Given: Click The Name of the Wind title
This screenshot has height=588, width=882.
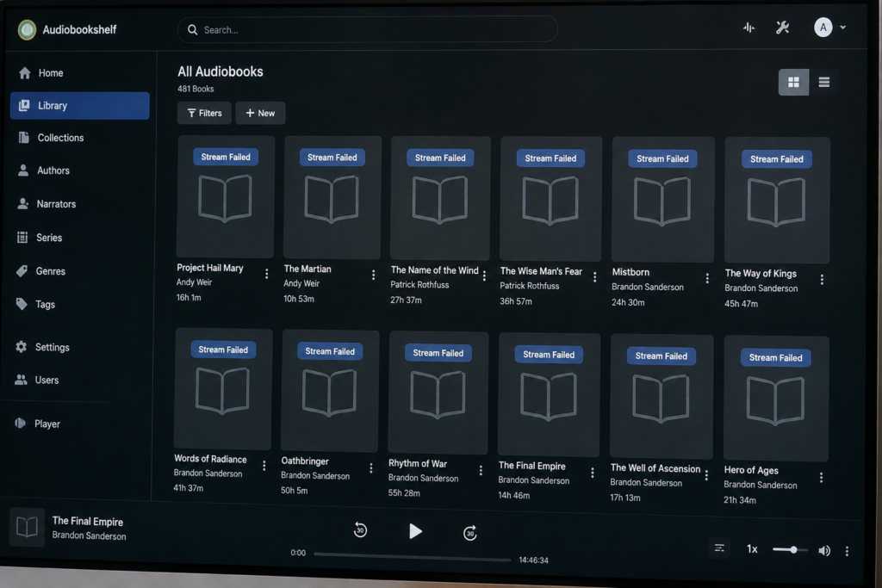Looking at the screenshot, I should 435,270.
